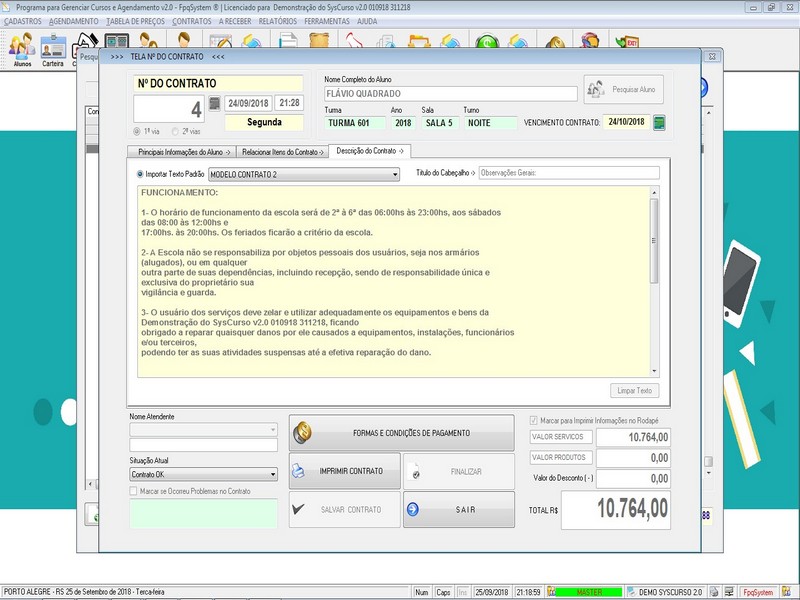Select the 2ª vias radio button
The width and height of the screenshot is (800, 600).
175,132
